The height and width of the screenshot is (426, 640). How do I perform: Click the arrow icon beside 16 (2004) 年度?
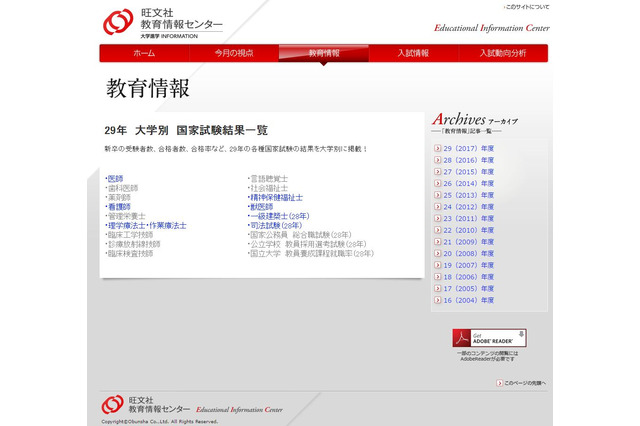437,300
